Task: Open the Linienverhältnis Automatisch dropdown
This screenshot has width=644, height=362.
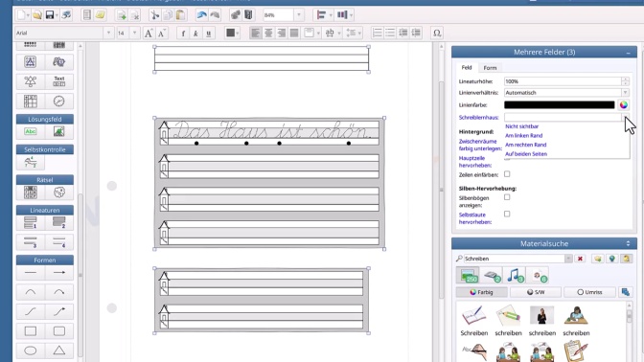Action: 625,93
